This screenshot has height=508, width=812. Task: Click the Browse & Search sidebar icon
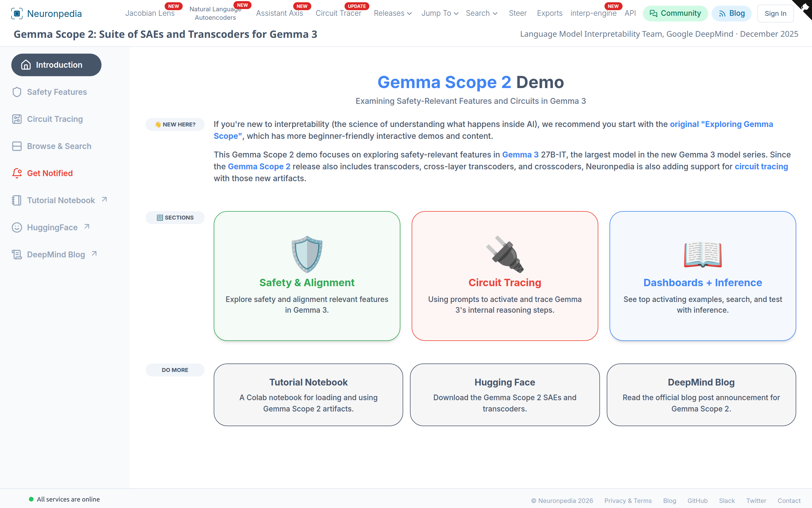pos(17,146)
